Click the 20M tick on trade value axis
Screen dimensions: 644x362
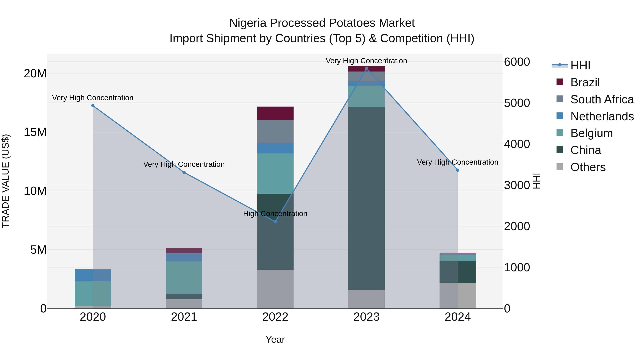[35, 73]
